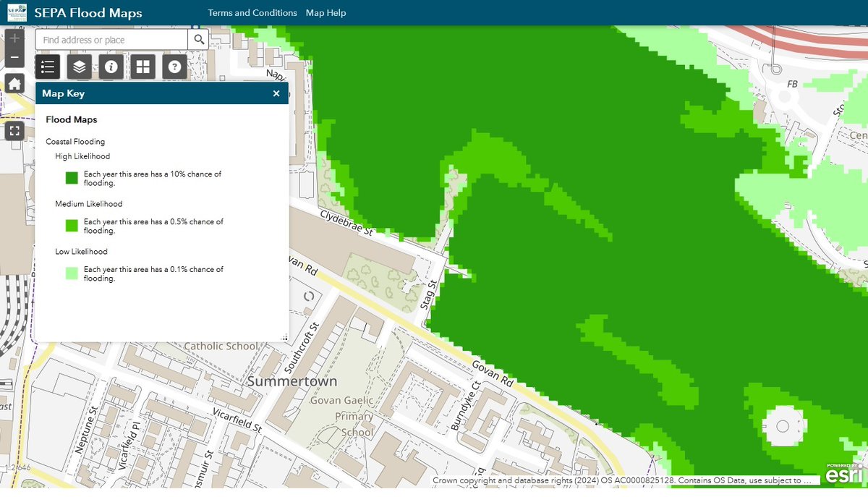Close the Map Key panel
This screenshot has height=497, width=868.
pyautogui.click(x=276, y=93)
